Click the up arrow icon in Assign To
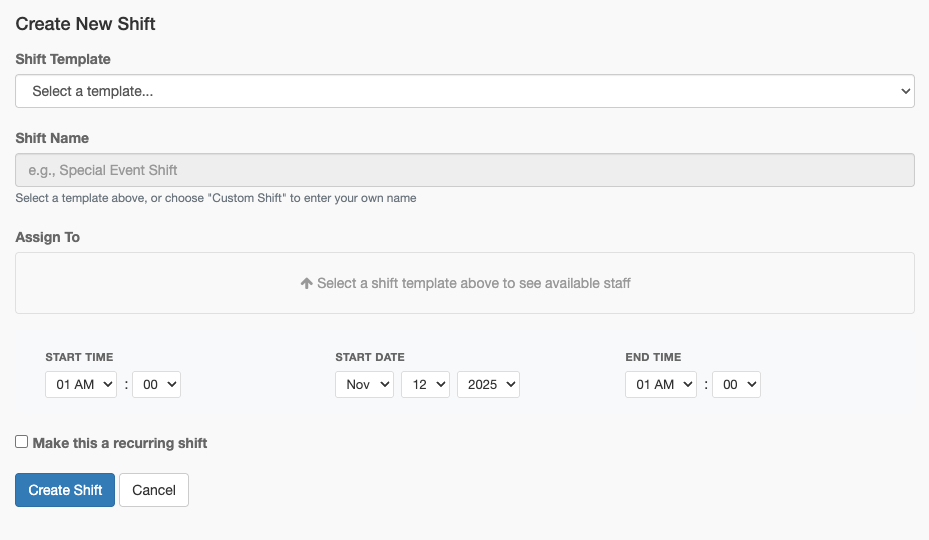This screenshot has height=540, width=929. tap(307, 283)
